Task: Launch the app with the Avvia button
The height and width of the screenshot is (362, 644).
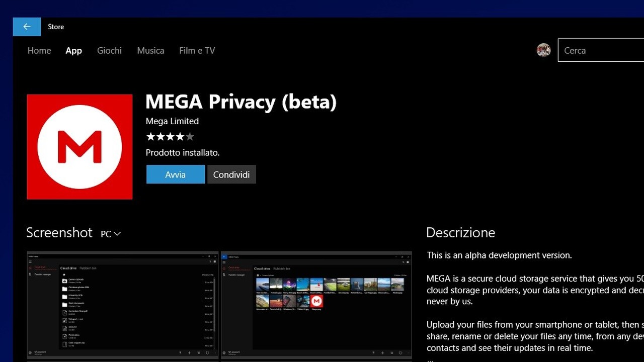Action: (x=175, y=174)
